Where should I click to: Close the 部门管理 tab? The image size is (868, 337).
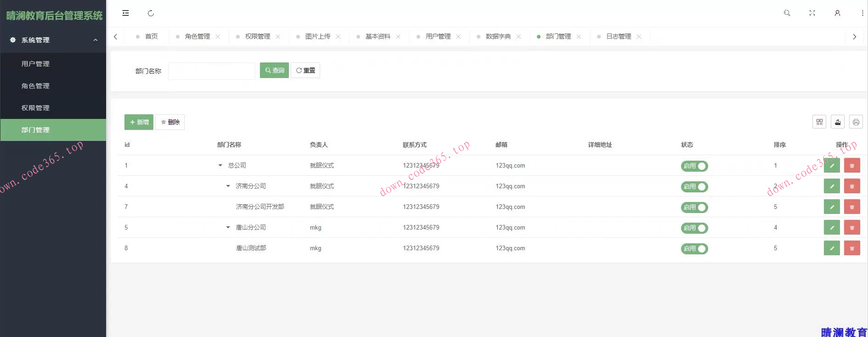click(x=579, y=37)
